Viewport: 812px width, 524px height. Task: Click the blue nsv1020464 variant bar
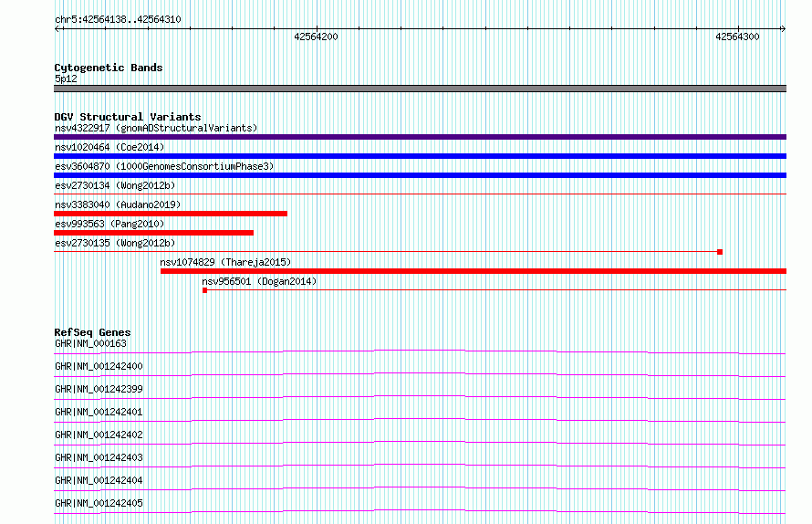[420, 156]
